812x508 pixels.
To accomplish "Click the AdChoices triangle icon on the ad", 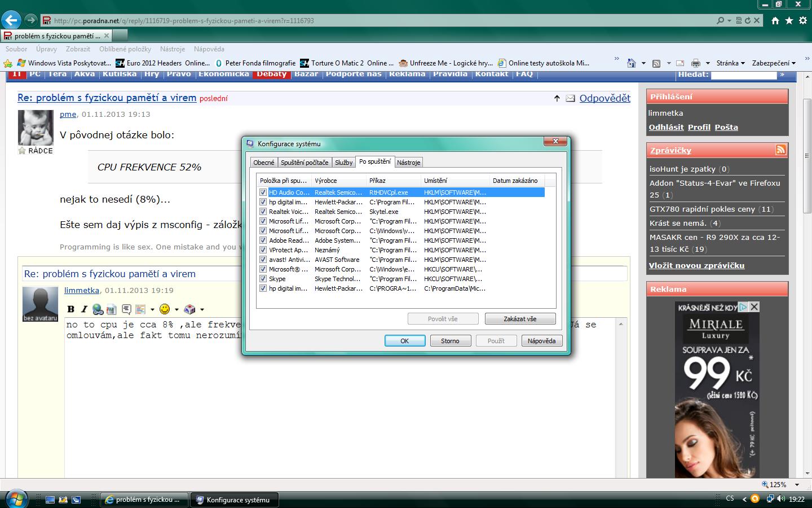I will [744, 306].
